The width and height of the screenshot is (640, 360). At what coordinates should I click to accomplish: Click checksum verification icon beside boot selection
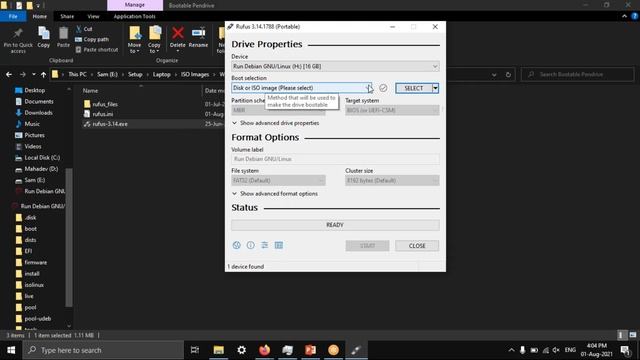(x=383, y=88)
